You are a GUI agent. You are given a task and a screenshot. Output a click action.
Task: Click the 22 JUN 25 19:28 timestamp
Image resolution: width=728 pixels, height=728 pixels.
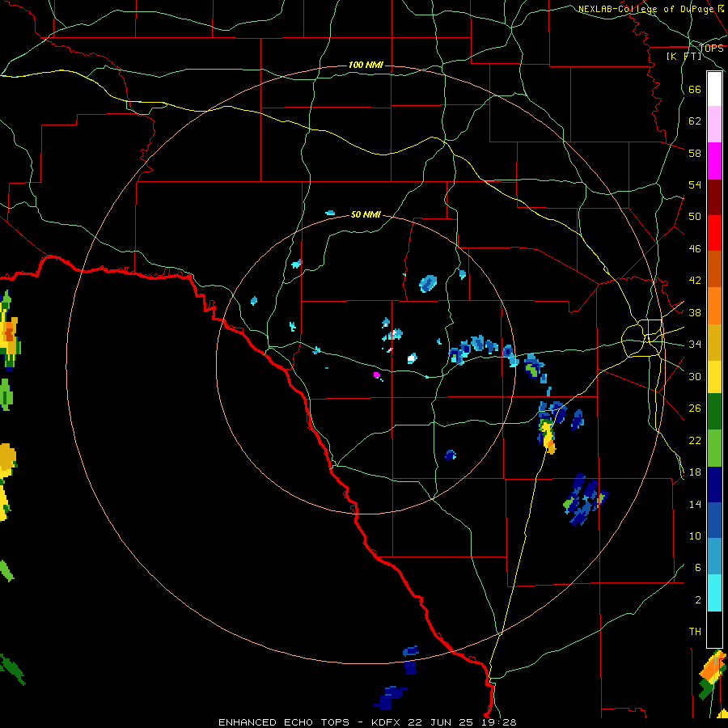[x=463, y=722]
